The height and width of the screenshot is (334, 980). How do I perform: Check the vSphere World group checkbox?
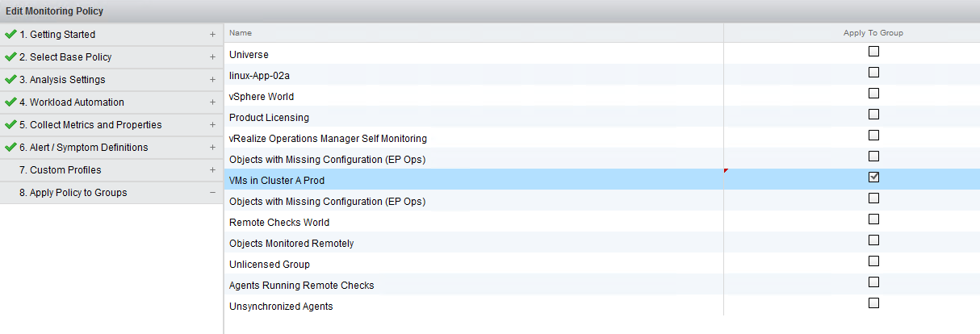tap(873, 94)
